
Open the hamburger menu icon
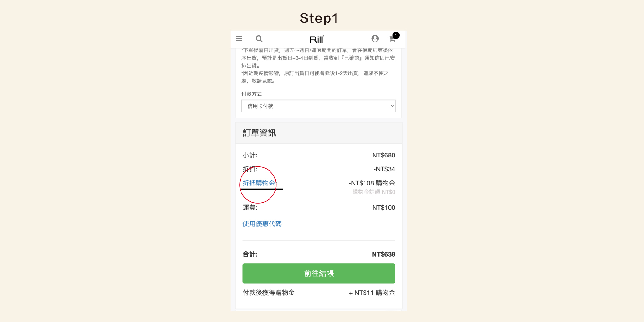[x=239, y=39]
